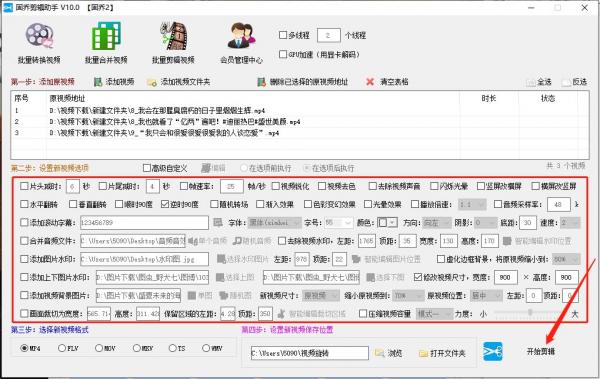Screen dimensions: 600x379
Task: Select WMV format radio button
Action: (x=206, y=348)
